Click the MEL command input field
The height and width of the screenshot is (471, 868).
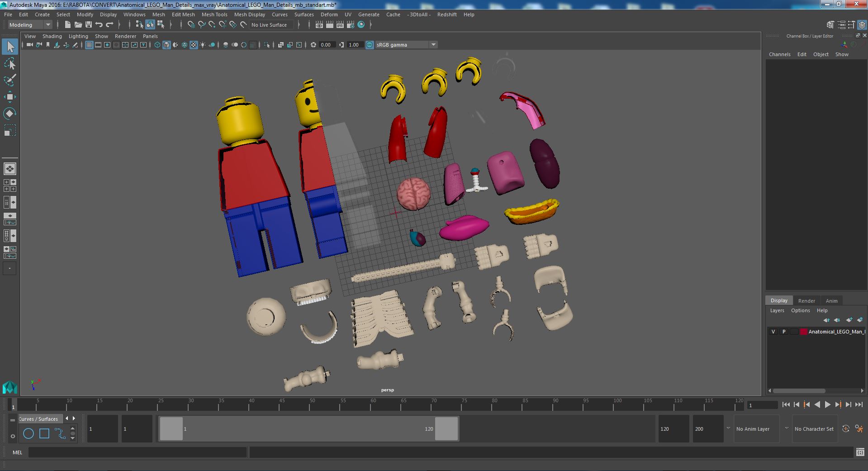[x=138, y=452]
